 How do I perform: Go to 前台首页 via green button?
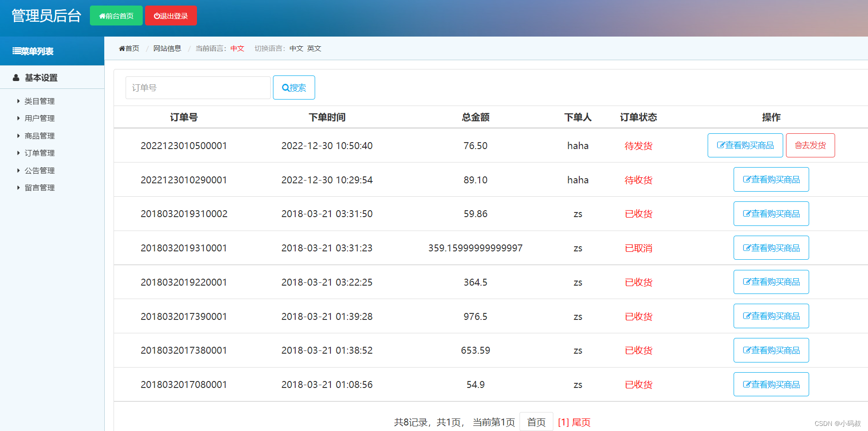[x=116, y=16]
